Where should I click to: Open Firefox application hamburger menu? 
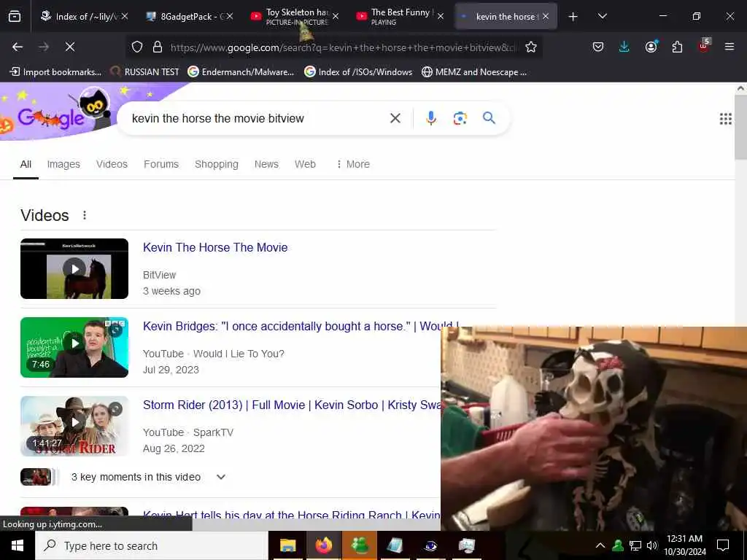click(729, 47)
